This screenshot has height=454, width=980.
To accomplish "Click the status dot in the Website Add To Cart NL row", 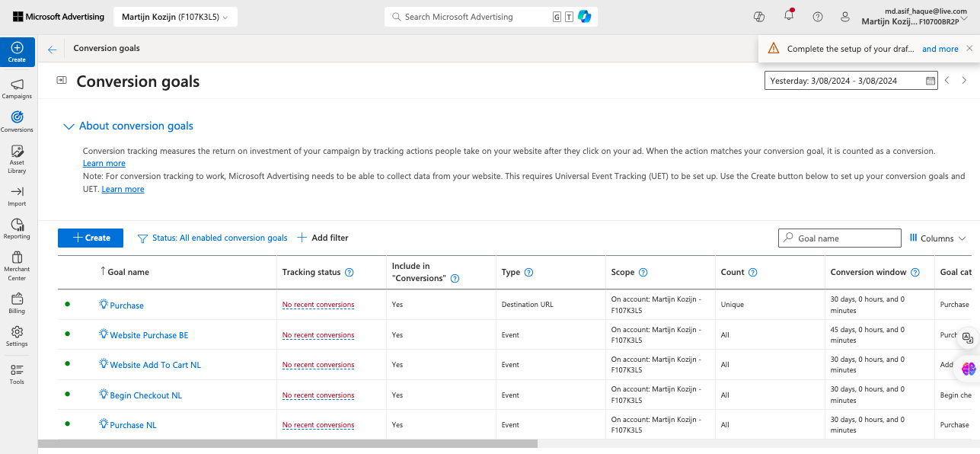I will pyautogui.click(x=67, y=364).
